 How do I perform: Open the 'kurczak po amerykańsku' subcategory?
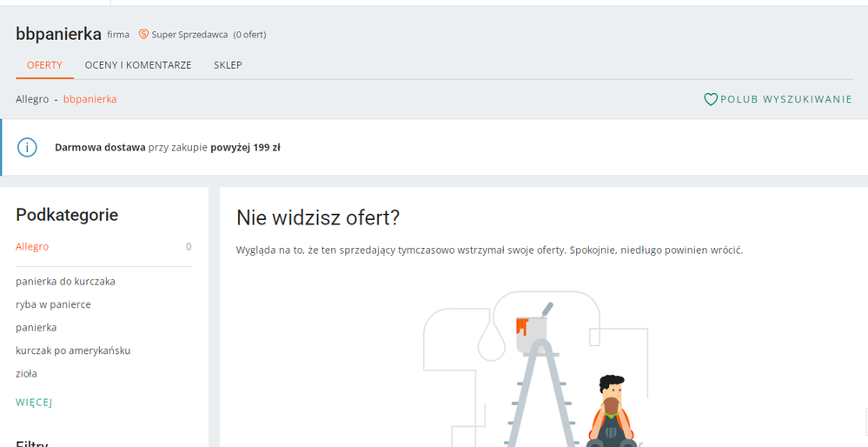pos(73,350)
